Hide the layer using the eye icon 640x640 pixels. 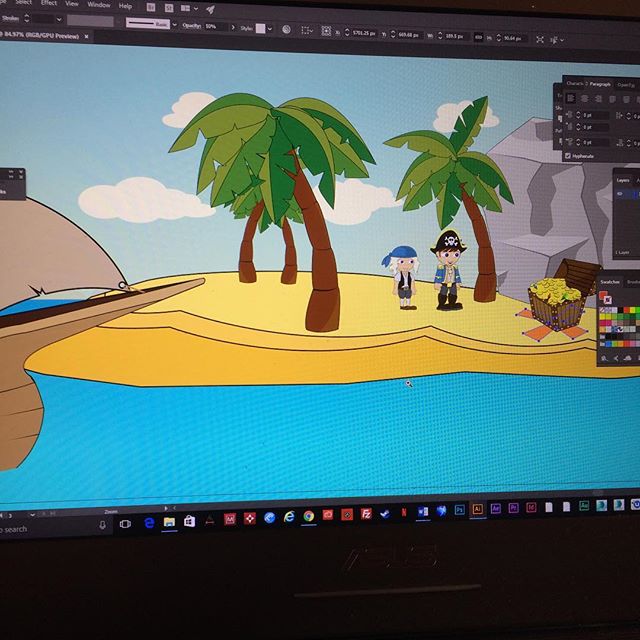click(x=620, y=193)
